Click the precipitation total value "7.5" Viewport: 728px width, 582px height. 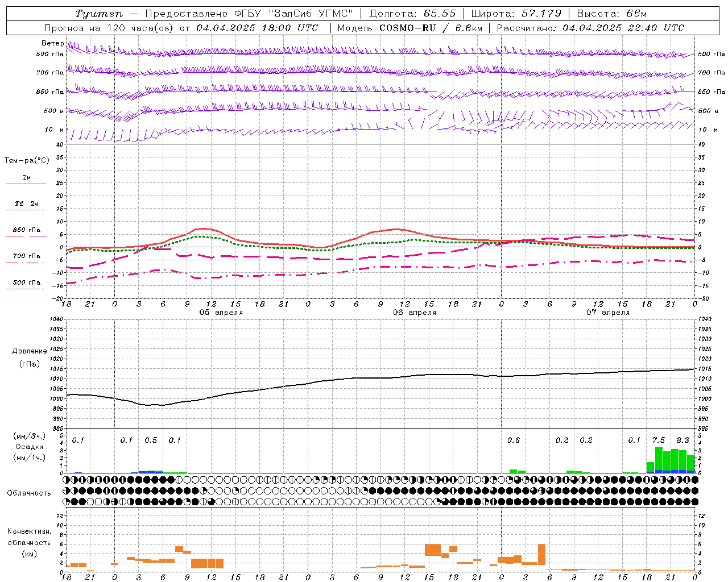click(659, 440)
